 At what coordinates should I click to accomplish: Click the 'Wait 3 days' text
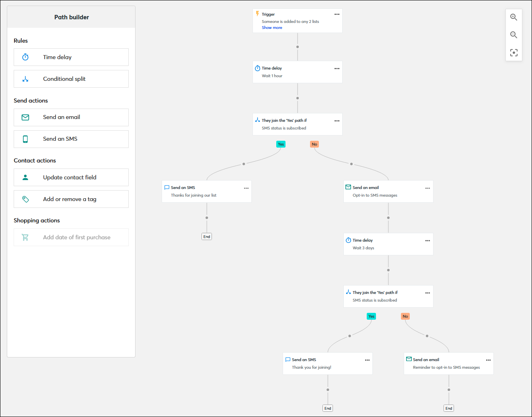click(363, 248)
